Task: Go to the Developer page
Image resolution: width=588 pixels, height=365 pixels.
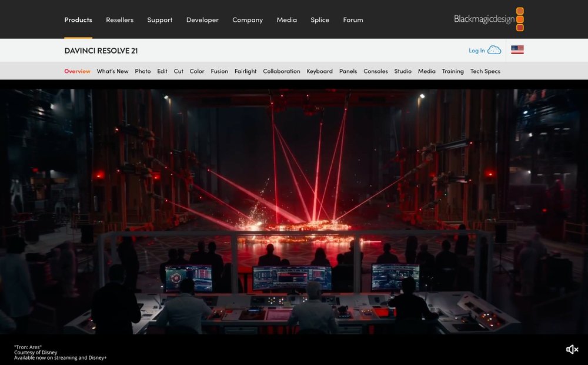Action: [x=202, y=19]
